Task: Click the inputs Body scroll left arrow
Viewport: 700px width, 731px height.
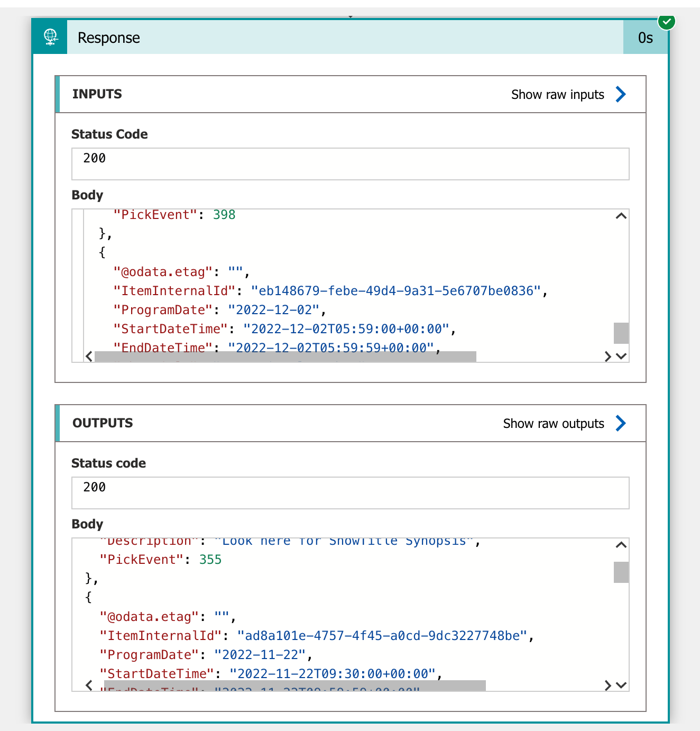Action: pyautogui.click(x=89, y=357)
